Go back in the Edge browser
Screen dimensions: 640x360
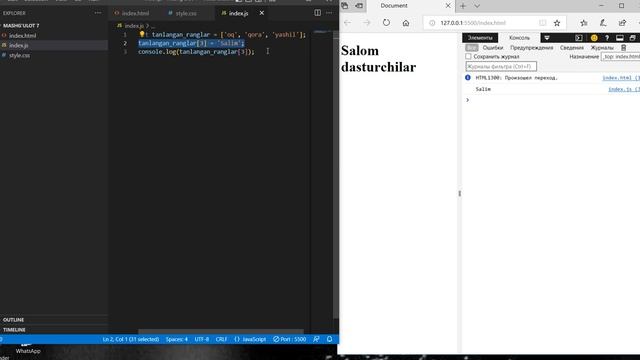347,23
